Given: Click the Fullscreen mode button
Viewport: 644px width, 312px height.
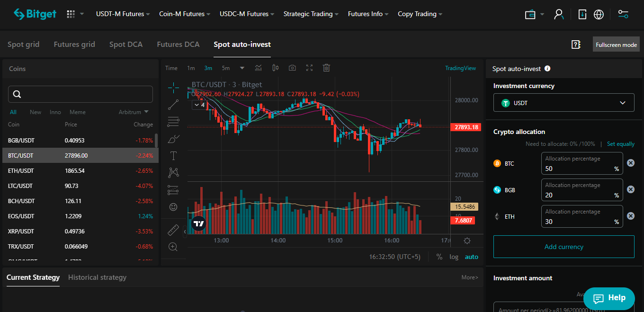Looking at the screenshot, I should coord(616,45).
